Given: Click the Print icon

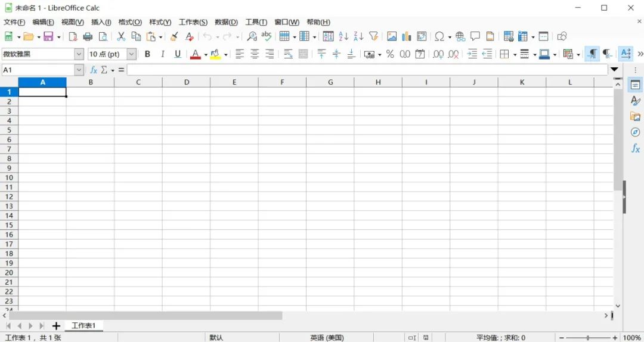Looking at the screenshot, I should (x=88, y=36).
